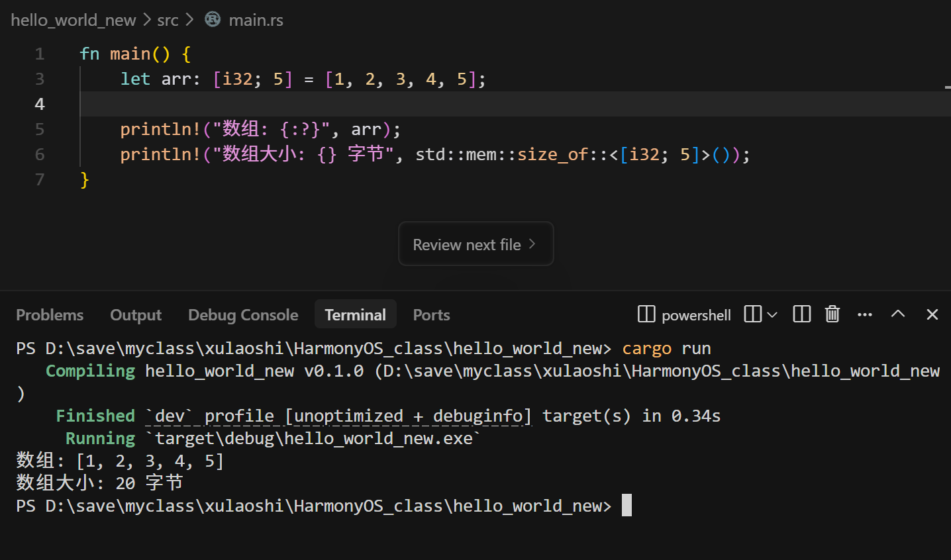
Task: Click the array literal [1, 2, 3, 4, 5]
Action: tap(401, 79)
